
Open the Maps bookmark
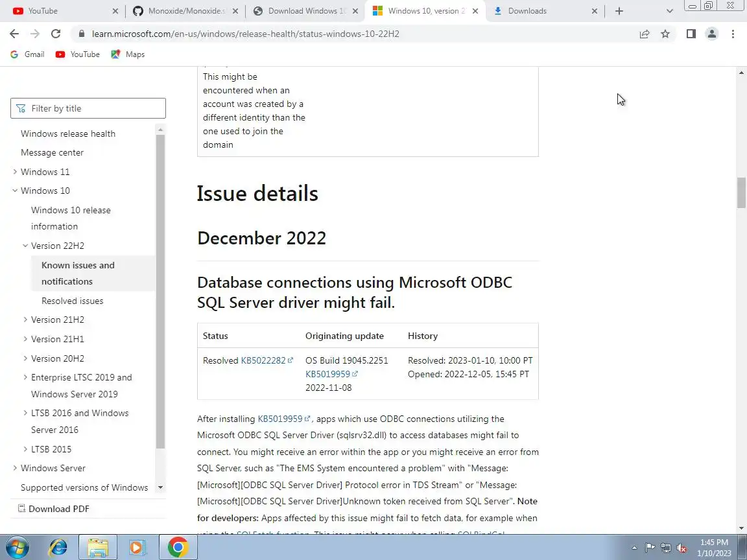(x=128, y=54)
